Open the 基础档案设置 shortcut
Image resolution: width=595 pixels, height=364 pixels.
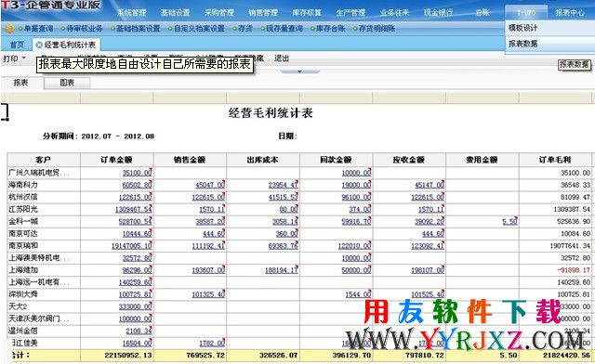click(139, 29)
